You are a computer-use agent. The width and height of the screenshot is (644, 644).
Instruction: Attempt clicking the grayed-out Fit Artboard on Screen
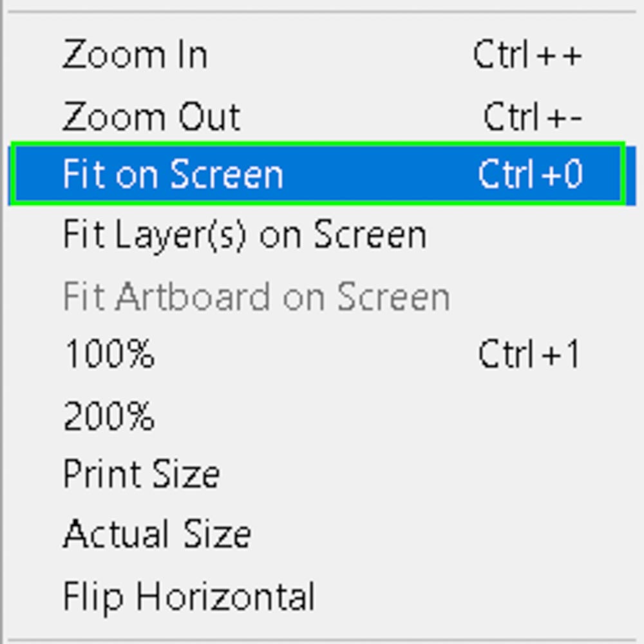point(256,295)
